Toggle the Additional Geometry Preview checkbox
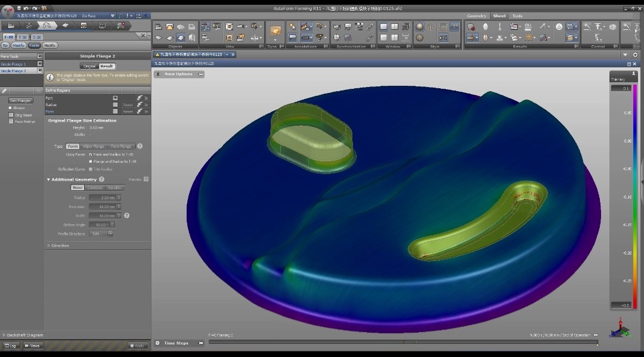This screenshot has width=644, height=357. pyautogui.click(x=146, y=179)
